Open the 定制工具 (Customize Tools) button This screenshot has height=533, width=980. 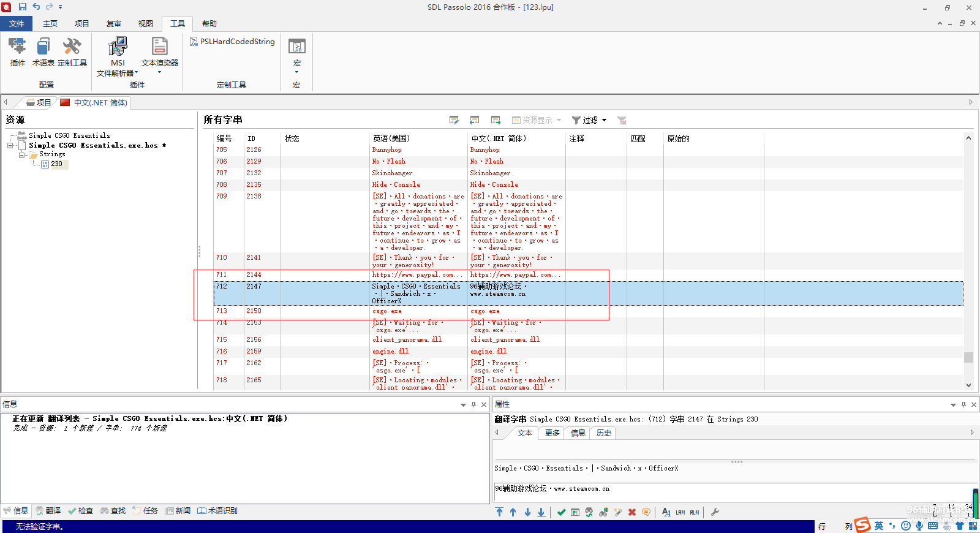click(x=72, y=52)
